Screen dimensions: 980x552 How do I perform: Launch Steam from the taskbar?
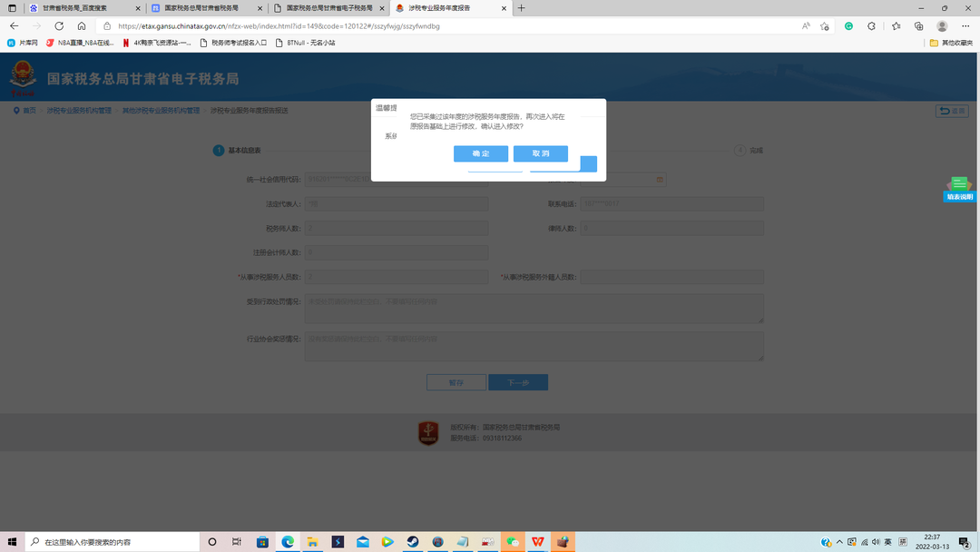click(413, 542)
